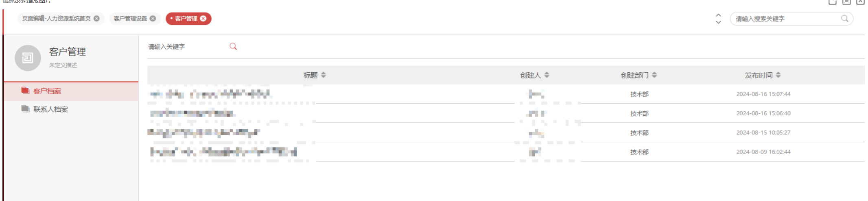Focus the 请输入搜索关键字 search field
868x201 pixels.
pos(785,19)
